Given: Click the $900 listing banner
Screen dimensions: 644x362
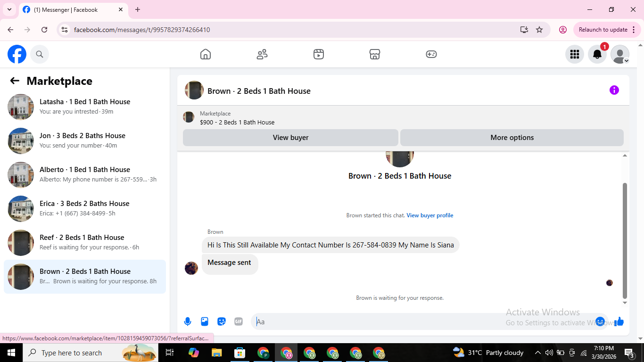Looking at the screenshot, I should click(x=403, y=118).
